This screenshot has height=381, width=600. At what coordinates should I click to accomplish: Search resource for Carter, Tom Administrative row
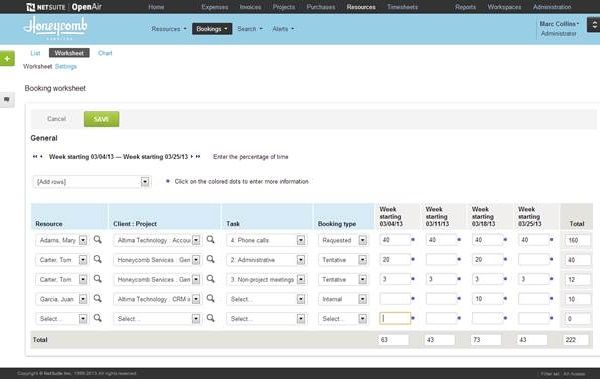[x=98, y=259]
